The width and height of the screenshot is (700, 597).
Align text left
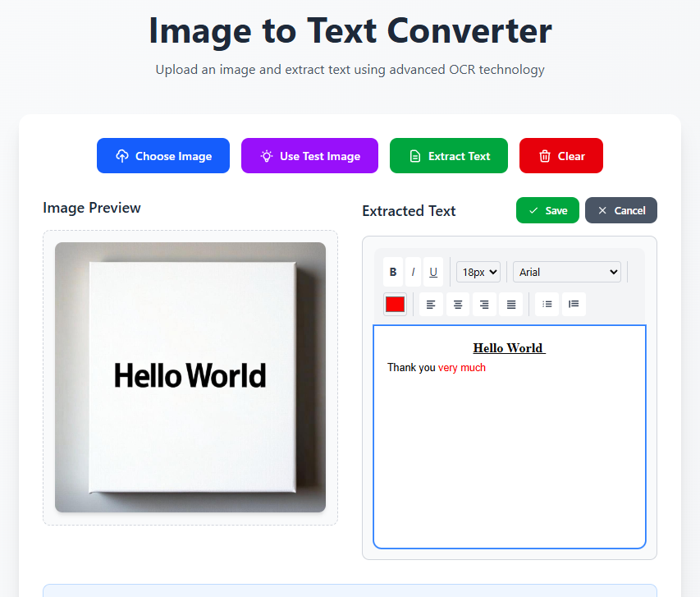(431, 305)
